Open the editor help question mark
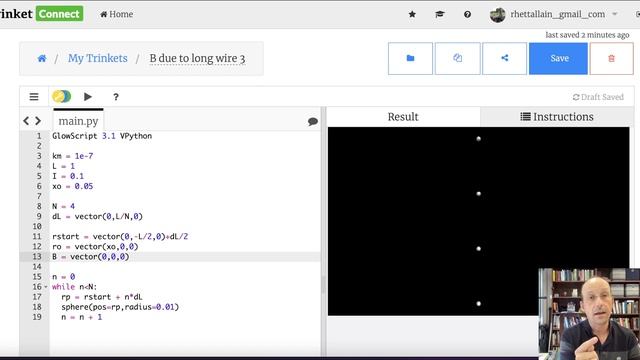Screen dimensions: 640x360 coord(116,97)
